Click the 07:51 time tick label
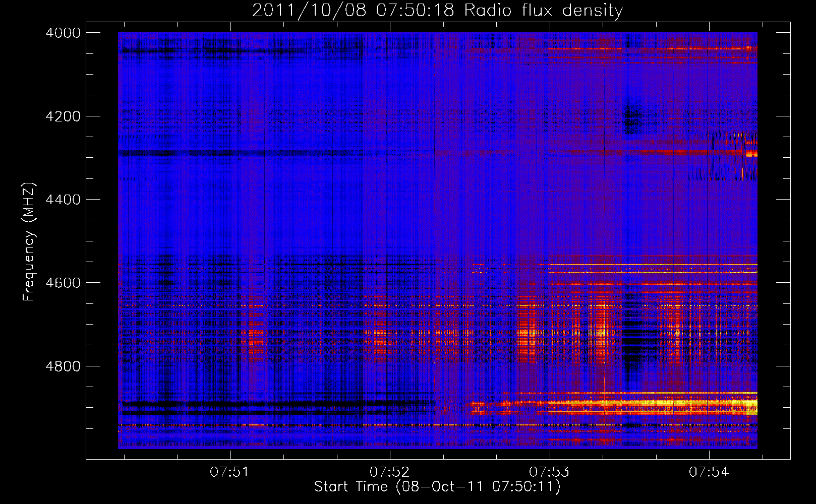This screenshot has height=504, width=816. pos(230,472)
